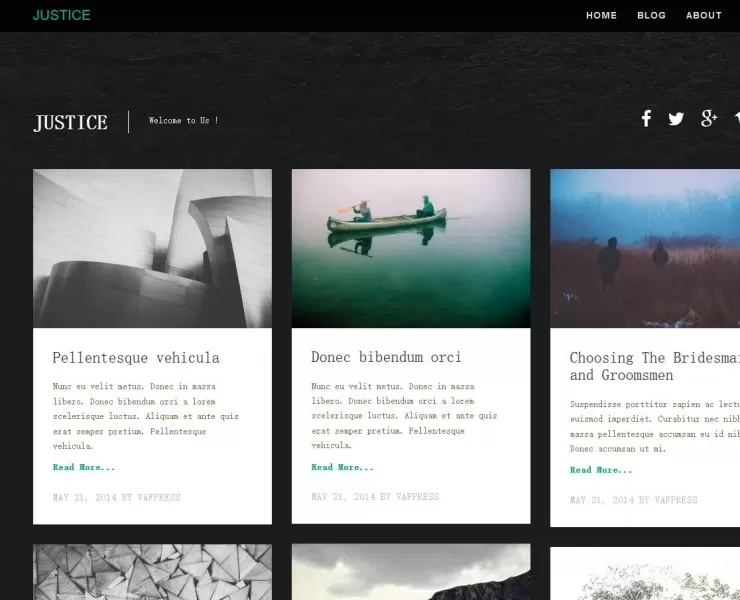Go to the HOME menu item
Screen dimensions: 740x600
pyautogui.click(x=601, y=16)
